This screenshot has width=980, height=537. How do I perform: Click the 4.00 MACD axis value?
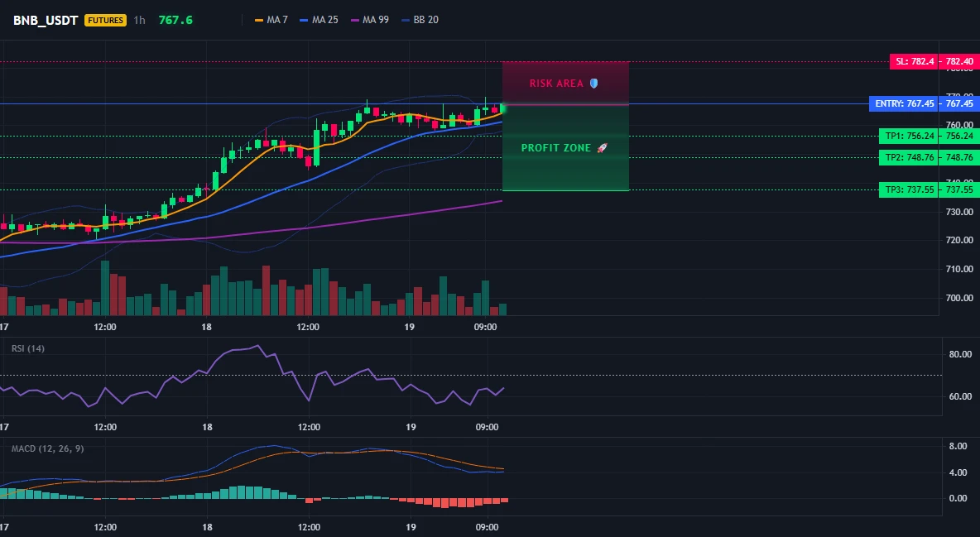[958, 472]
